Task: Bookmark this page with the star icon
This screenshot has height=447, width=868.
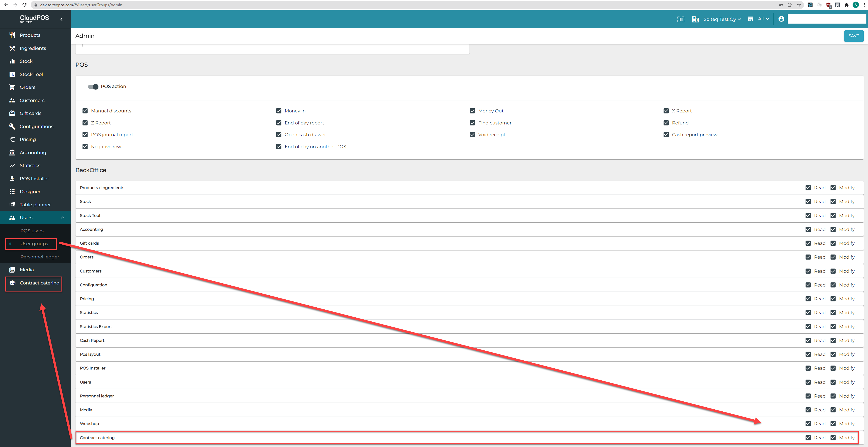Action: 799,5
